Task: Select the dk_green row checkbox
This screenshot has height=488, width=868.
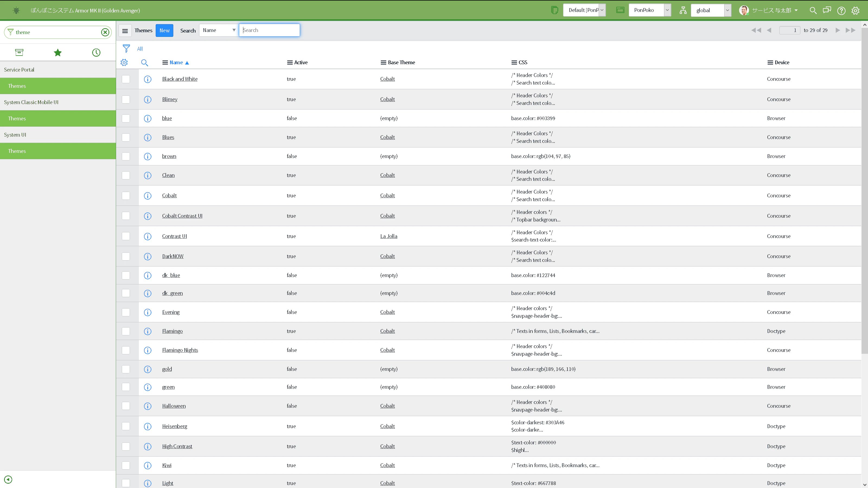Action: (x=126, y=293)
